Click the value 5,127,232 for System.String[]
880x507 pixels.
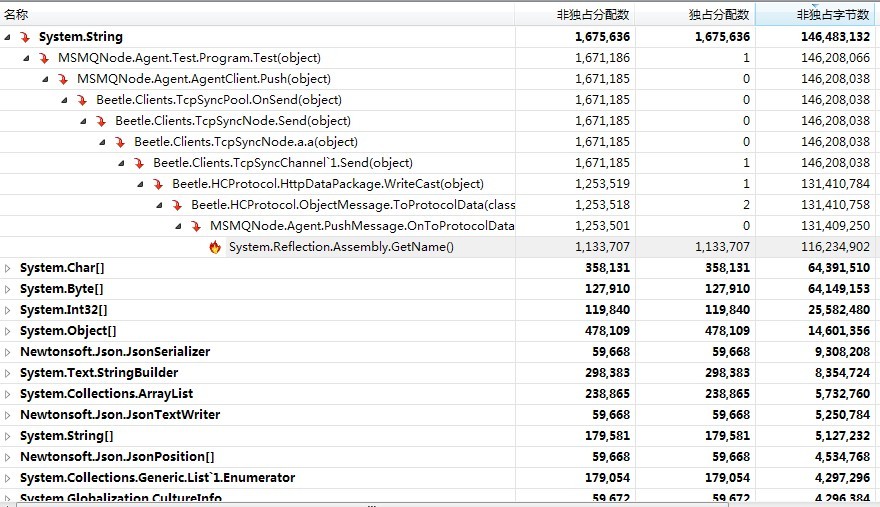(x=842, y=436)
